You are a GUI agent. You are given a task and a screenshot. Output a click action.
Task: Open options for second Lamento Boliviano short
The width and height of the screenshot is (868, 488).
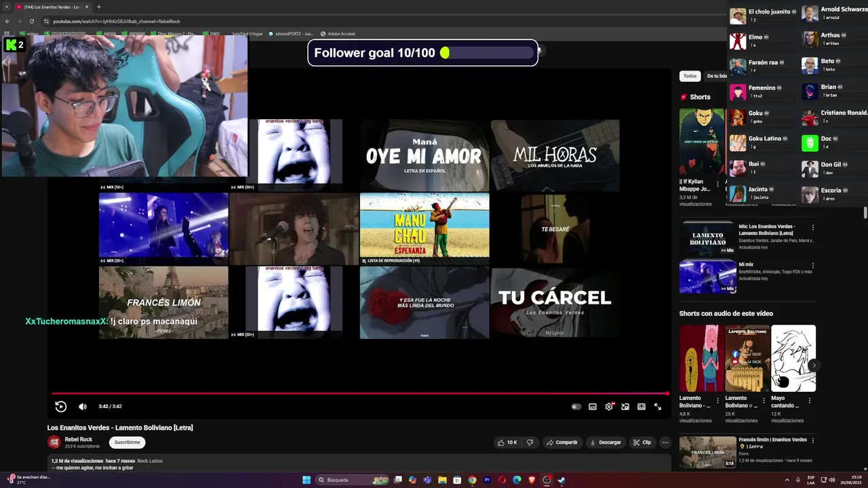tap(764, 401)
